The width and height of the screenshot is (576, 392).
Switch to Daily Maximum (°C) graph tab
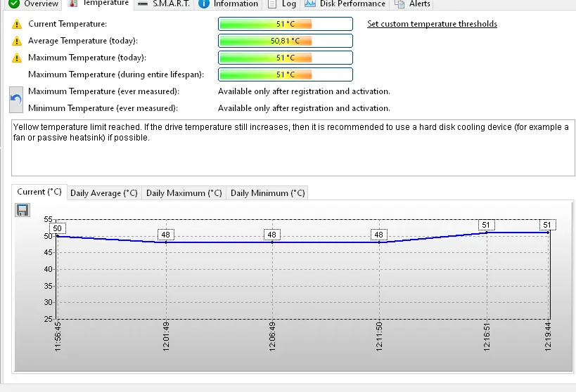click(184, 193)
